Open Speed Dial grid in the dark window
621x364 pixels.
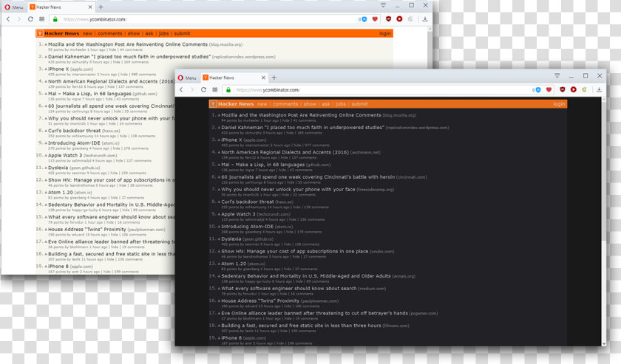214,90
